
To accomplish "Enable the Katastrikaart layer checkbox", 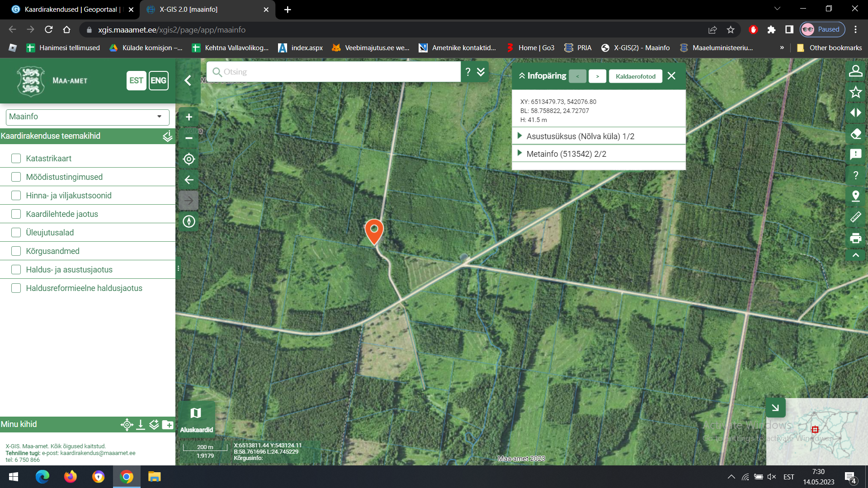I will click(16, 159).
